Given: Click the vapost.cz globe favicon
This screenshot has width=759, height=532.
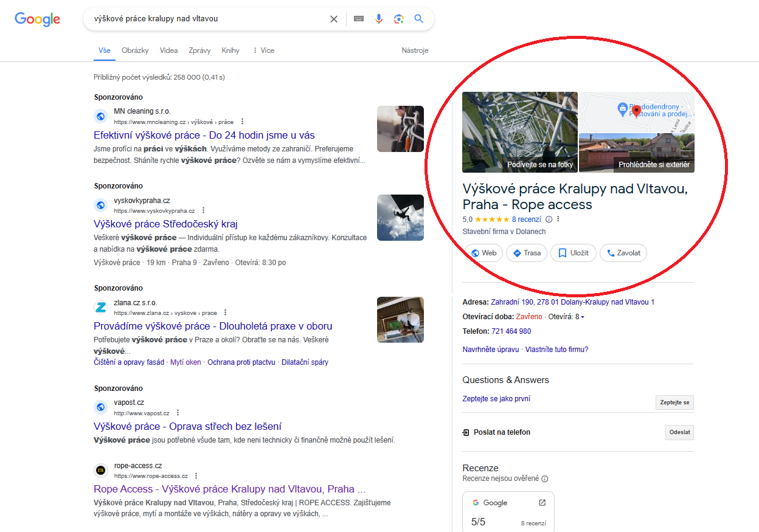Looking at the screenshot, I should point(101,407).
